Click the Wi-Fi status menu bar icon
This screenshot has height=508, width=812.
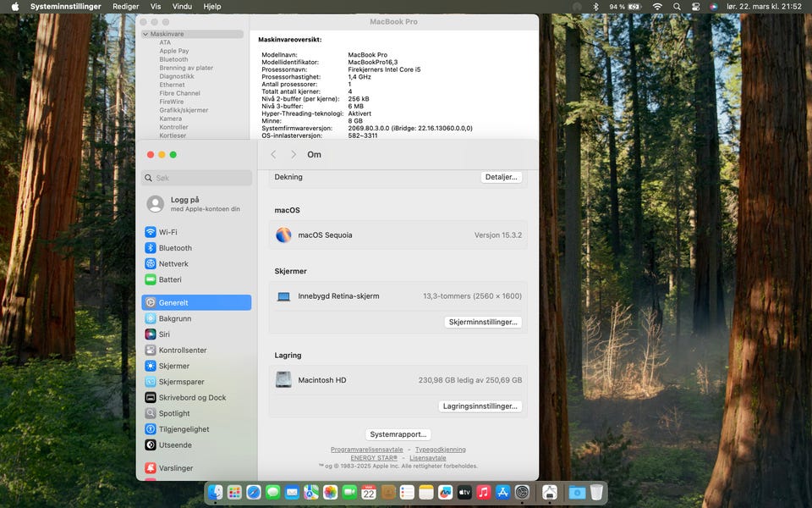point(657,7)
